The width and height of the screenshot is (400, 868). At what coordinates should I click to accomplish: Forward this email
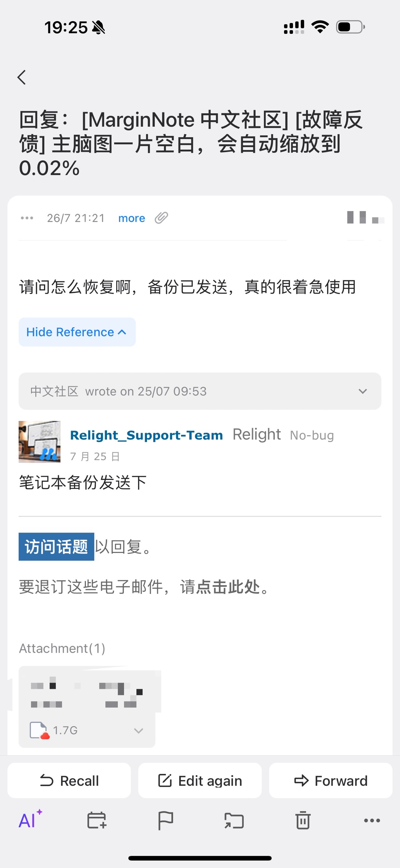331,780
